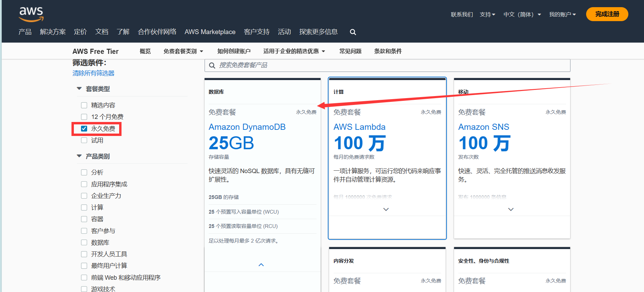
Task: Expand the AWS Lambda card details chevron
Action: 386,209
